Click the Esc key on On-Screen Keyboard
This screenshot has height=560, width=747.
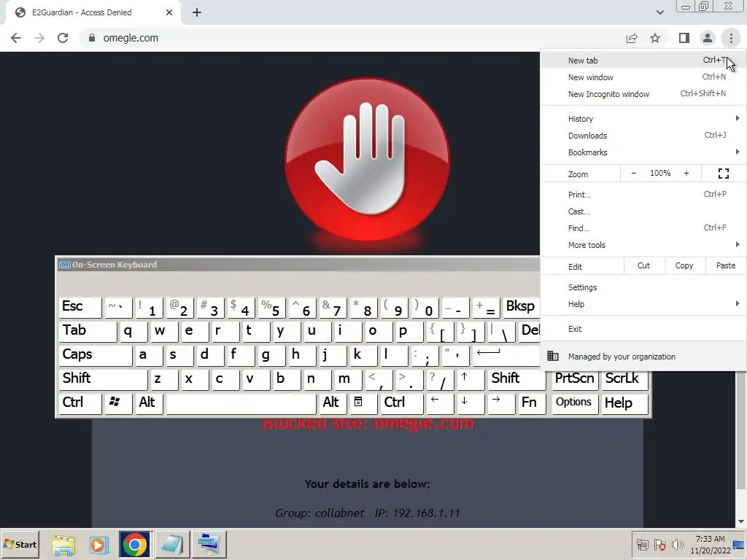(x=80, y=307)
